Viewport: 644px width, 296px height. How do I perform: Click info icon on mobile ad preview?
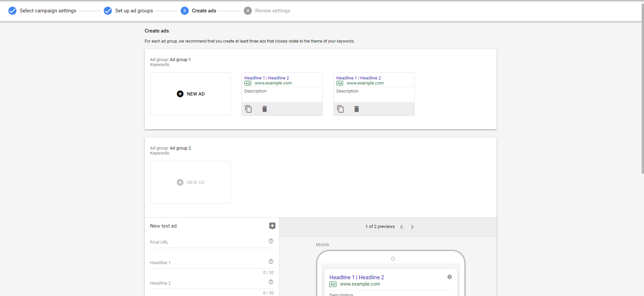coord(450,277)
